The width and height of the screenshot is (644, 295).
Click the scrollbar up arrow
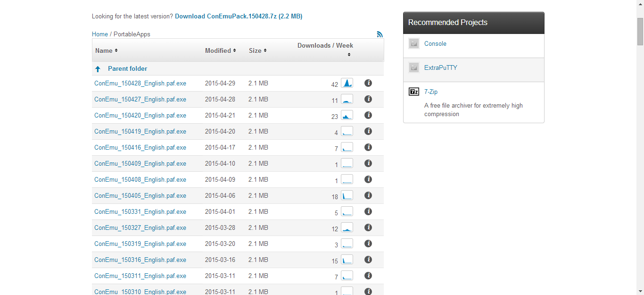pyautogui.click(x=640, y=4)
